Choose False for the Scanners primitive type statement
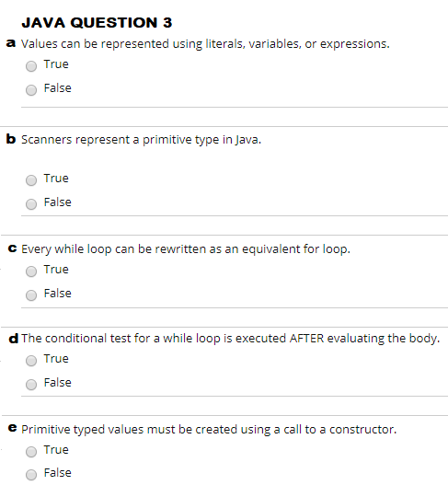The width and height of the screenshot is (448, 485). click(31, 204)
